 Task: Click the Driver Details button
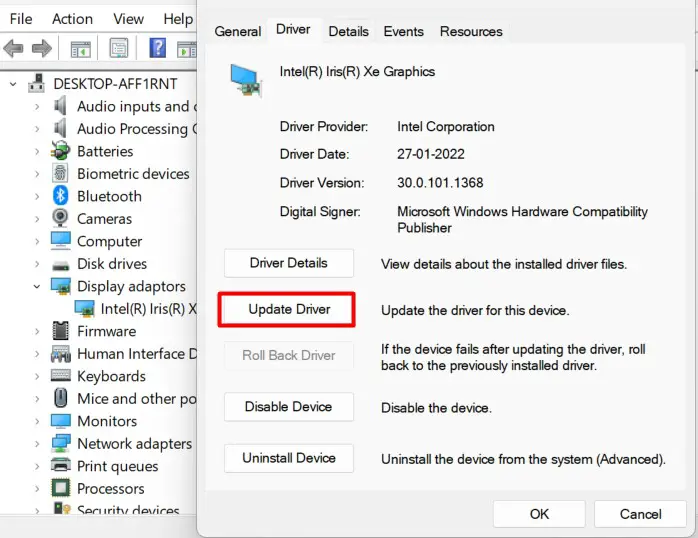tap(289, 263)
